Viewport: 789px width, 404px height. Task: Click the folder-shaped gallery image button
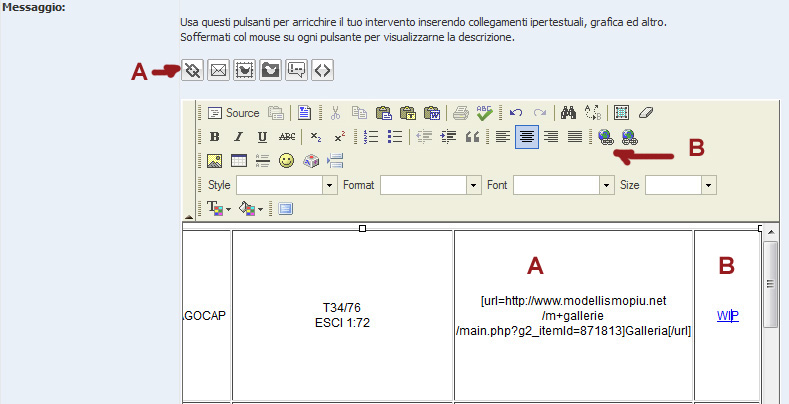[x=270, y=71]
